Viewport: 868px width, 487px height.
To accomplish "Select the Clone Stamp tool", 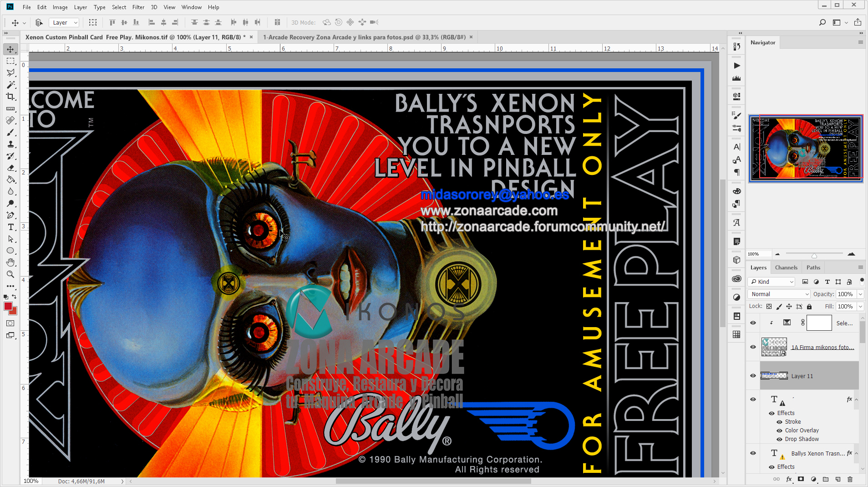I will pos(10,144).
